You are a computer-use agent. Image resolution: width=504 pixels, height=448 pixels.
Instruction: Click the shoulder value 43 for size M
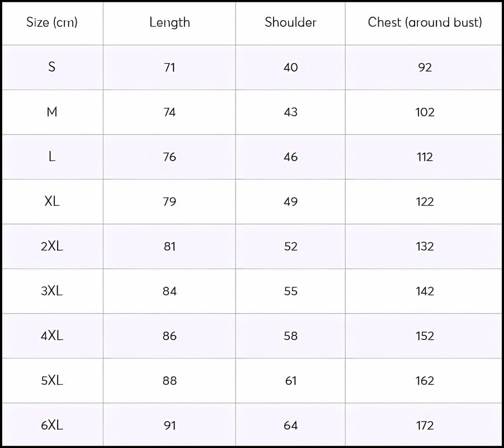pos(290,112)
